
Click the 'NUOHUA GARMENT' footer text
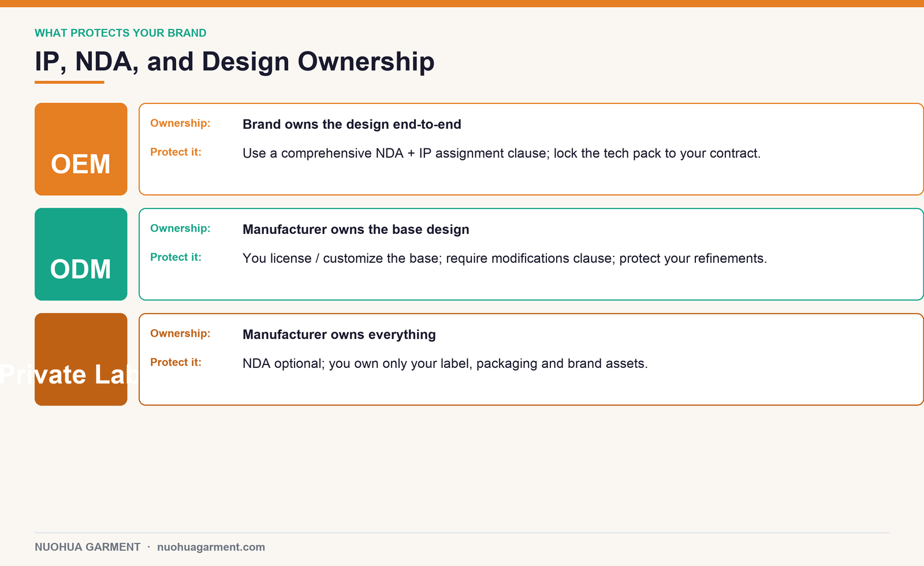[87, 547]
